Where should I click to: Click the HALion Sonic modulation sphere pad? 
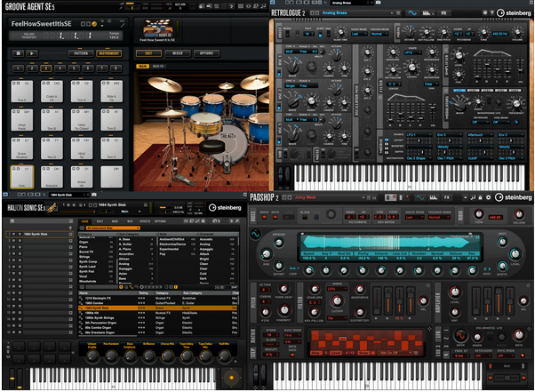point(232,378)
